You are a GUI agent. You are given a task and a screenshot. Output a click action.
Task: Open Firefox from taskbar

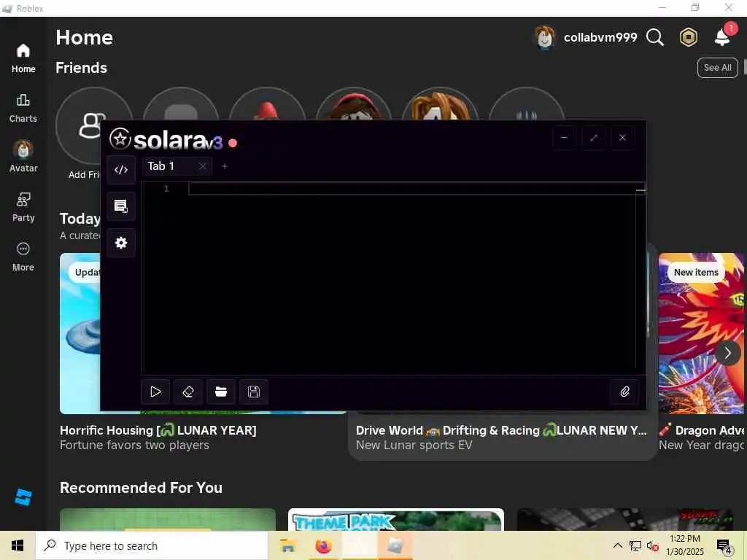point(323,545)
